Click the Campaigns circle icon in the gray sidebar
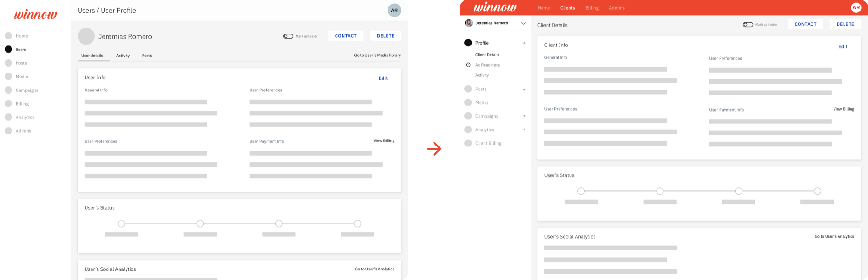 pos(8,90)
